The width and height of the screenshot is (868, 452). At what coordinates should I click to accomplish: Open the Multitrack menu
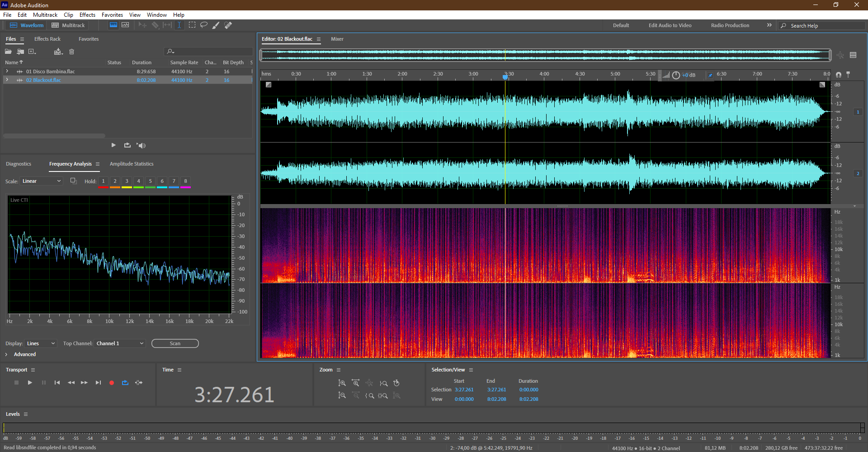tap(45, 15)
